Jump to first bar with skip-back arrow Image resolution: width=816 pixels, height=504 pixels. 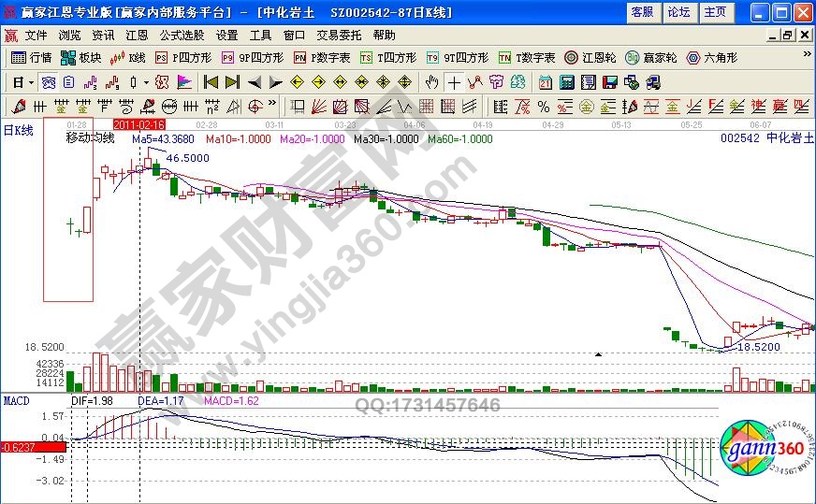[211, 82]
